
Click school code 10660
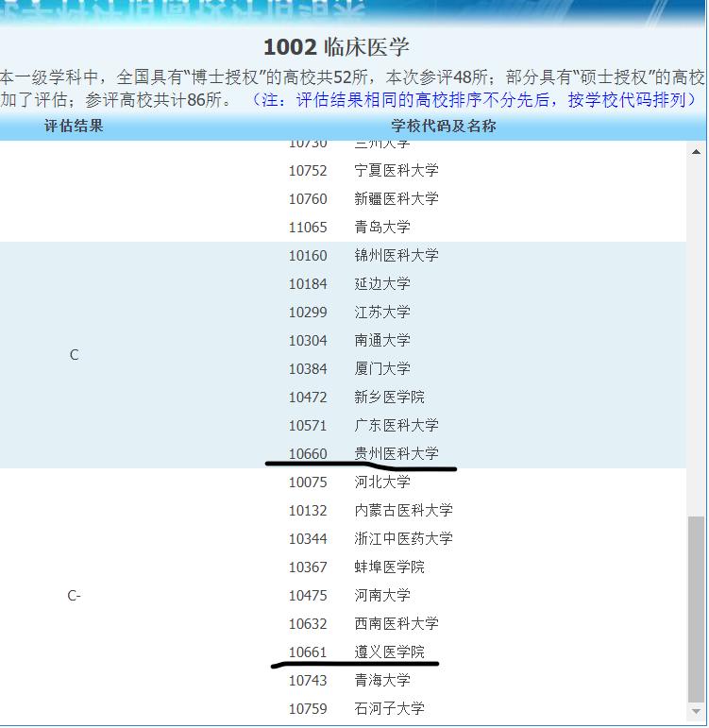[x=308, y=453]
